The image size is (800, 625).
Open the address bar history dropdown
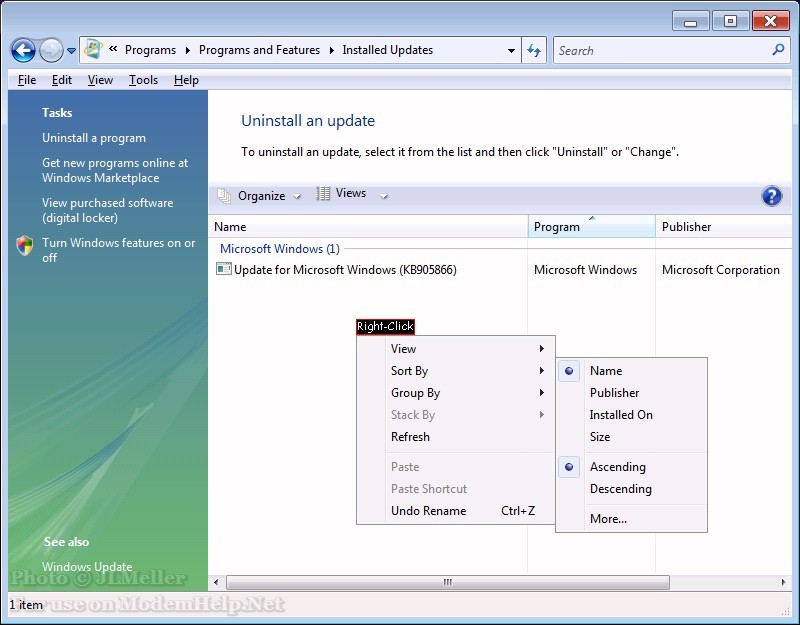tap(511, 51)
